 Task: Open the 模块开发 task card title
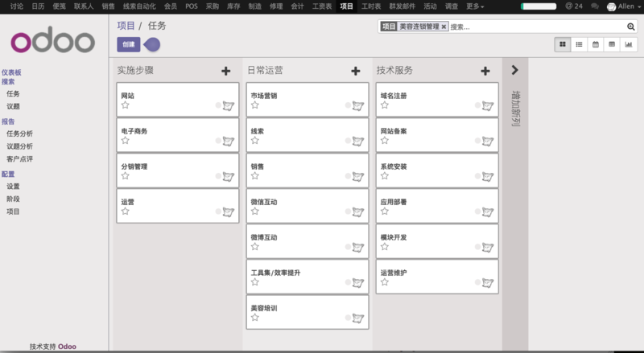pyautogui.click(x=394, y=237)
